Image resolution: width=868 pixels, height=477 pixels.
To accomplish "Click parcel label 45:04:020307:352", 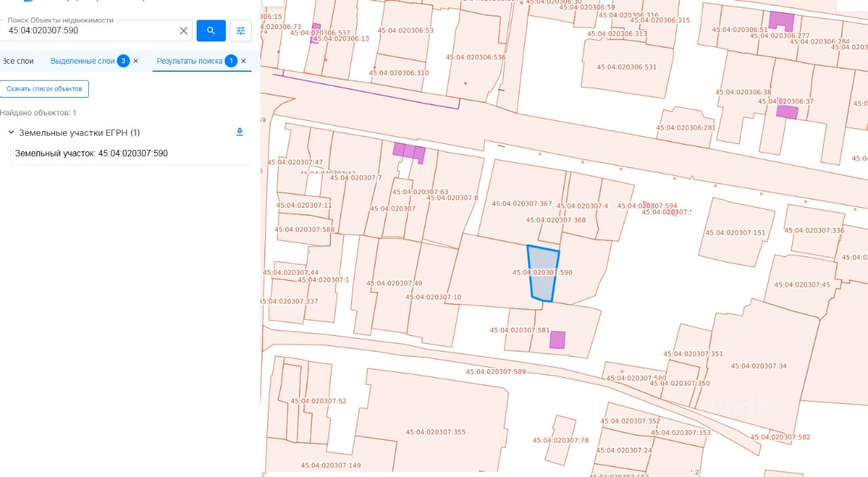I will tap(630, 421).
